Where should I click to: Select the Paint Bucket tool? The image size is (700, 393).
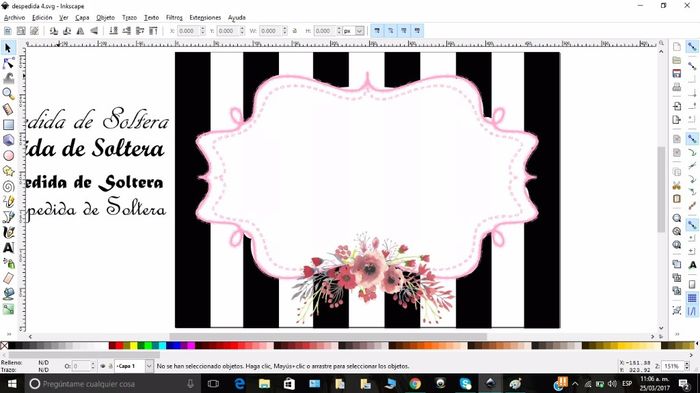pyautogui.click(x=8, y=294)
